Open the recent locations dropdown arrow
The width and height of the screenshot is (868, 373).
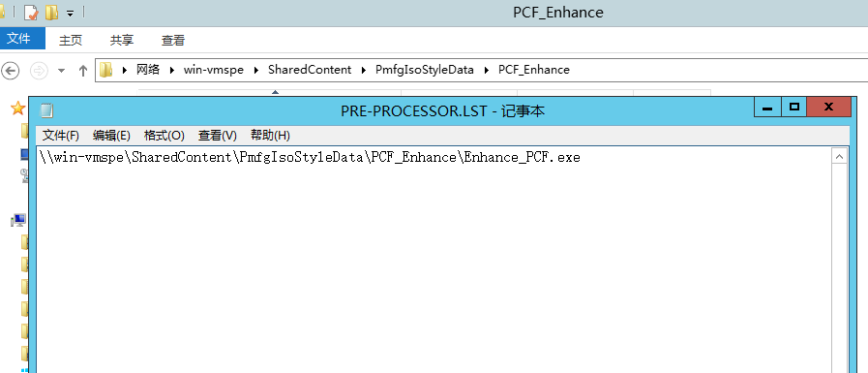pyautogui.click(x=61, y=71)
